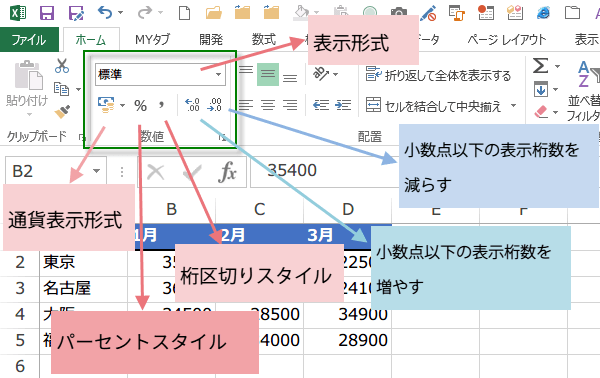The height and width of the screenshot is (378, 600).
Task: Expand the merge cells options arrow
Action: [x=514, y=105]
